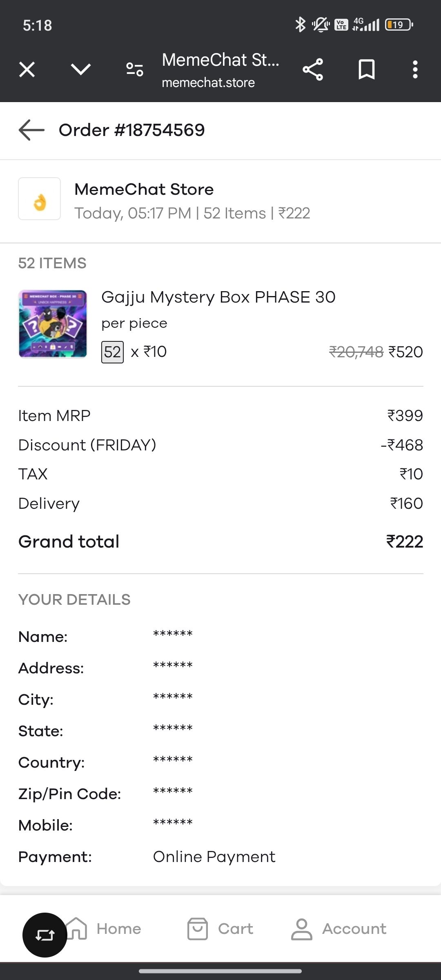Tap Gajju Mystery Box PHASE 30 title
This screenshot has height=980, width=441.
(218, 297)
